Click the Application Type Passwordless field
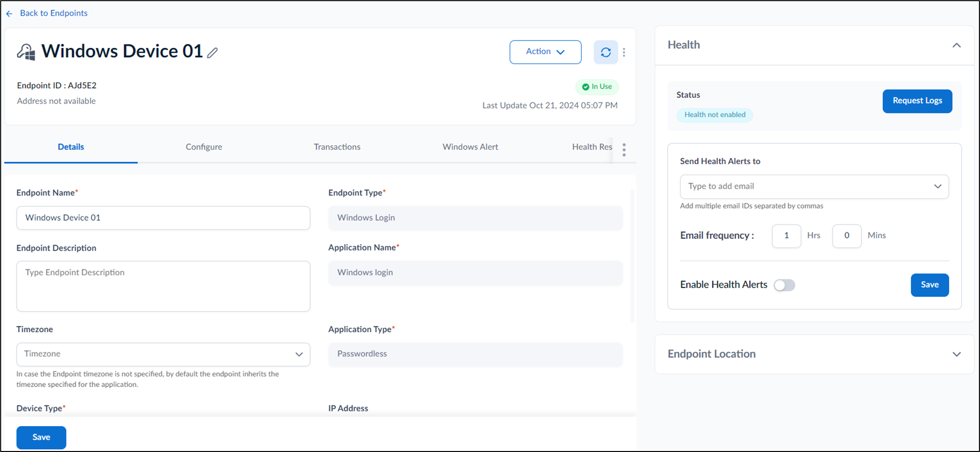This screenshot has width=980, height=452. pos(475,354)
